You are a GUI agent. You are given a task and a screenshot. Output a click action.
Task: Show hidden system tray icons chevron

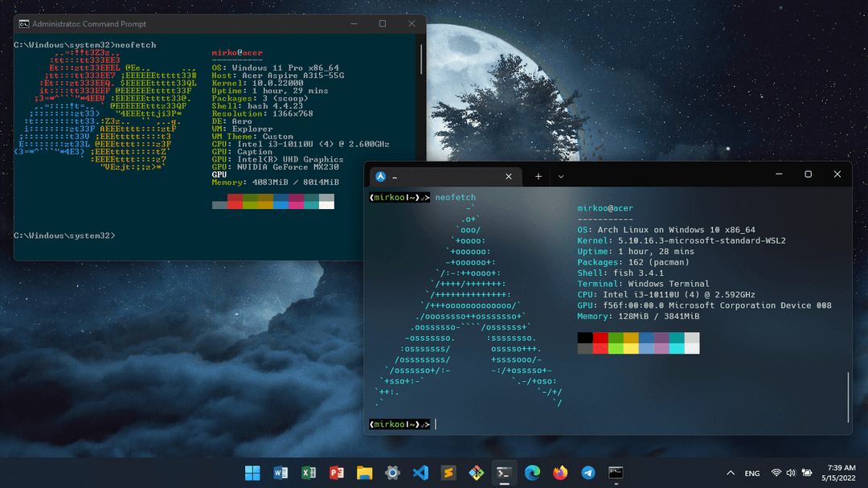(x=731, y=473)
